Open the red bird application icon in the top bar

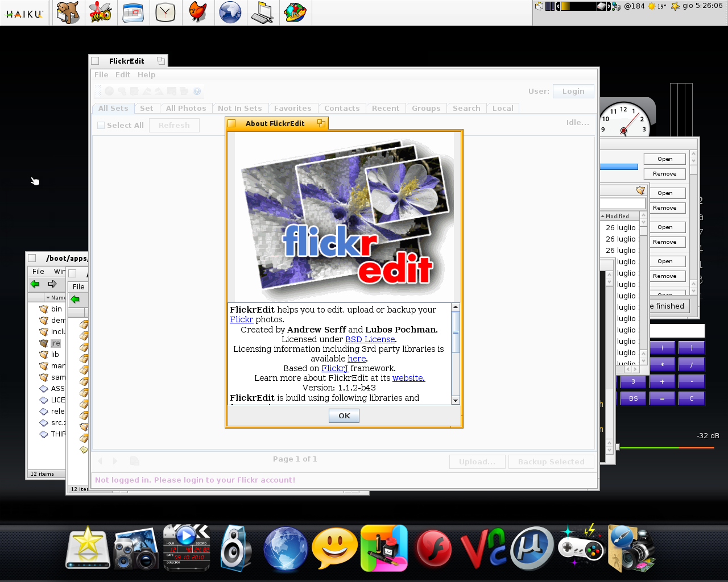(198, 13)
